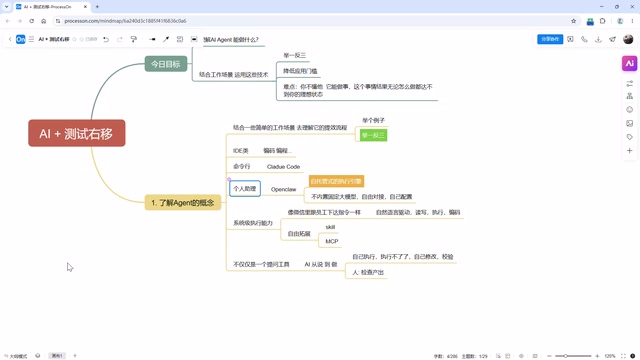The image size is (640, 360).
Task: Select the 命令行 node
Action: [x=242, y=166]
